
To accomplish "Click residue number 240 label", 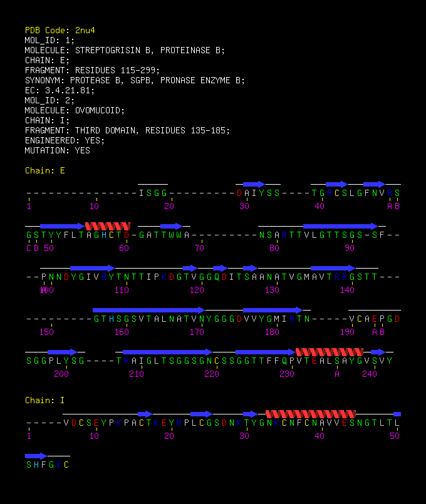I will (370, 374).
